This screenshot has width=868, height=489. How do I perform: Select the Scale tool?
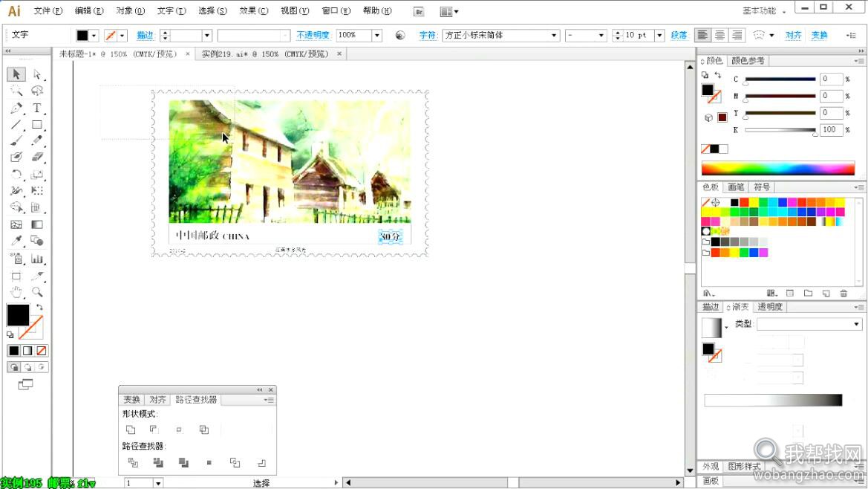(x=37, y=175)
